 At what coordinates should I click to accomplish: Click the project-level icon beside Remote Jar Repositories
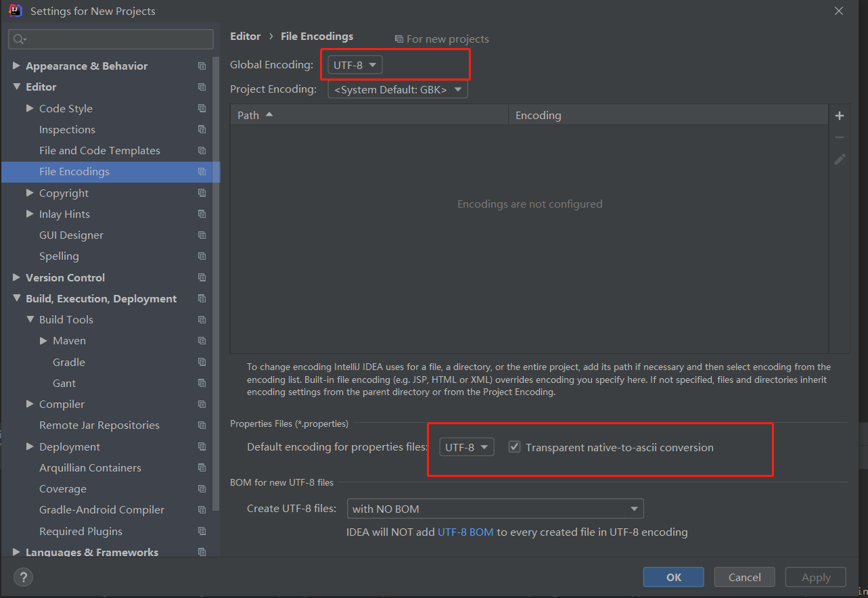(202, 425)
